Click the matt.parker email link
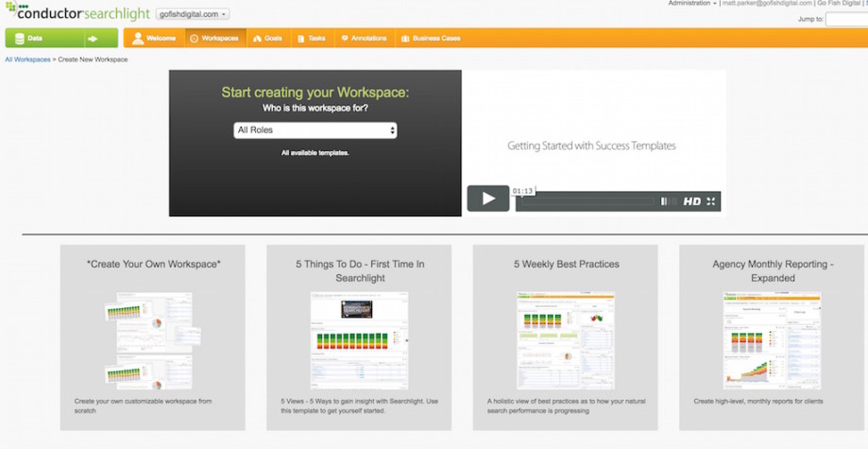 coord(767,4)
